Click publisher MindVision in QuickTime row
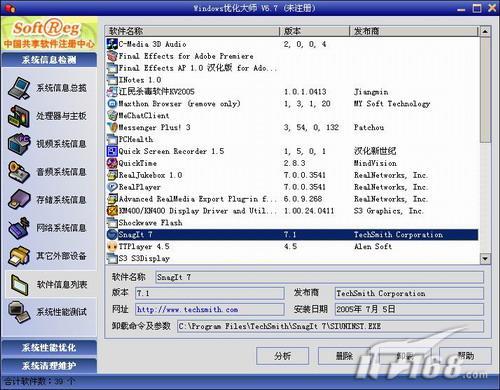 click(375, 163)
